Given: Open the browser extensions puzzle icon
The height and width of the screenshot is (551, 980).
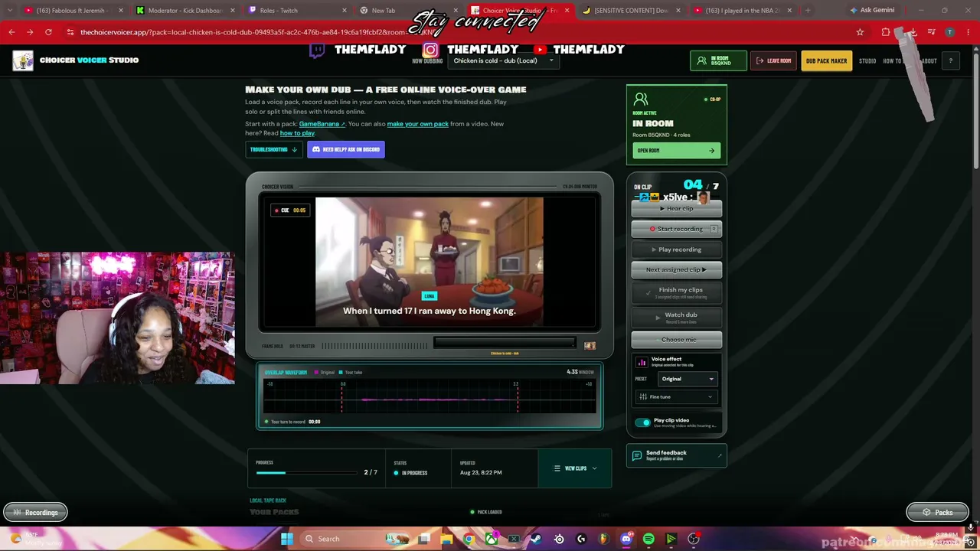Looking at the screenshot, I should click(x=886, y=32).
